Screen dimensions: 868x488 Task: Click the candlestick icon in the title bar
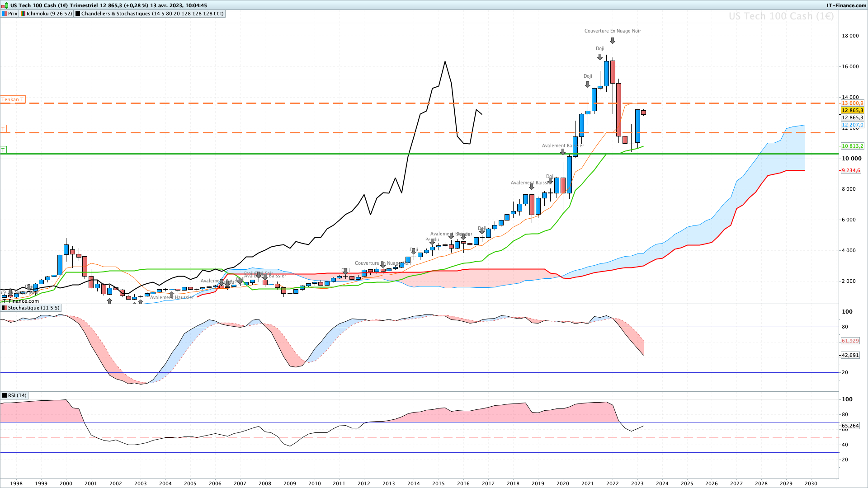[x=5, y=5]
